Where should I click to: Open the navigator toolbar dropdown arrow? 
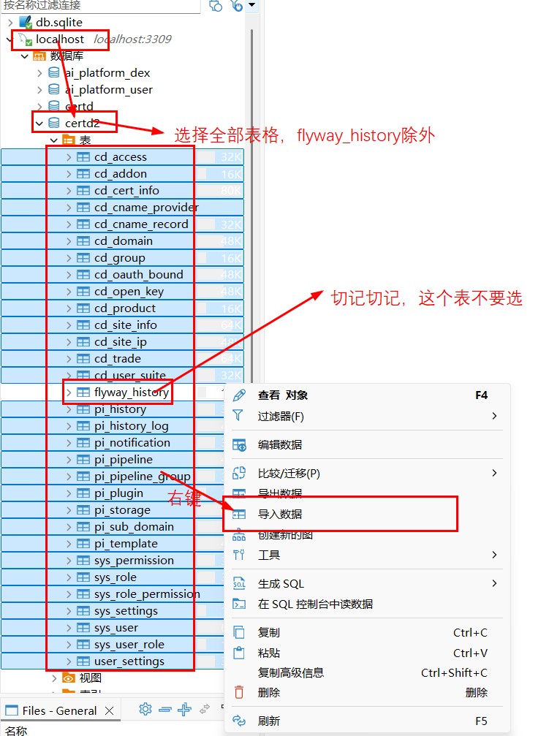tap(252, 5)
